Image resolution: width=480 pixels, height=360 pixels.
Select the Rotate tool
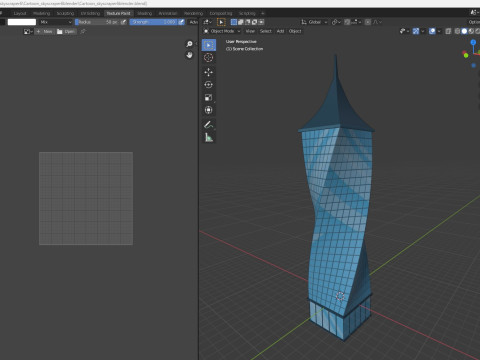pos(209,85)
